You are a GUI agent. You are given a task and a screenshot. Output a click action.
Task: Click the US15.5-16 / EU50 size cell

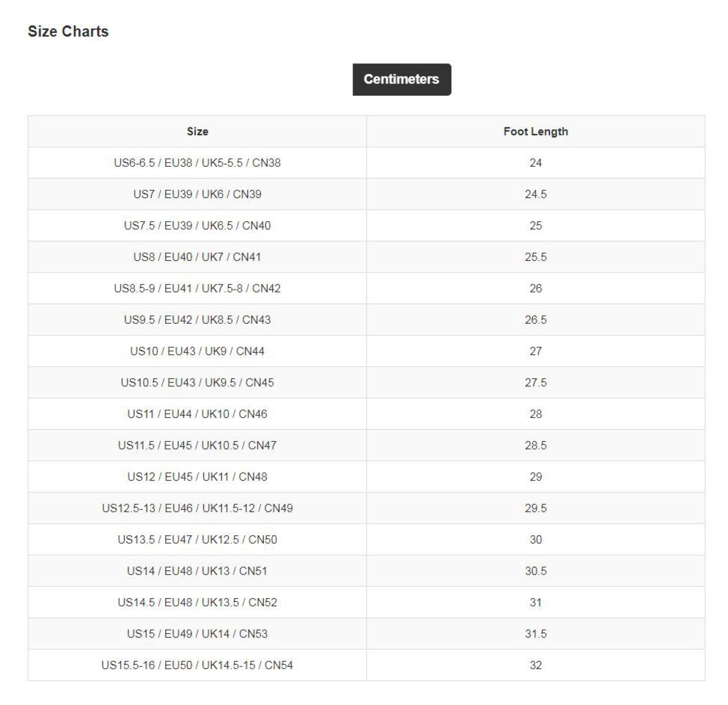click(x=197, y=666)
